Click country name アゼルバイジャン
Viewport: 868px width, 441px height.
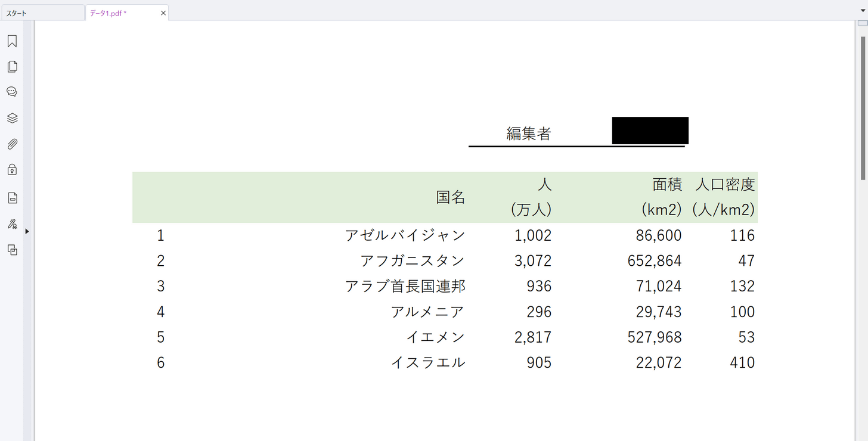405,235
